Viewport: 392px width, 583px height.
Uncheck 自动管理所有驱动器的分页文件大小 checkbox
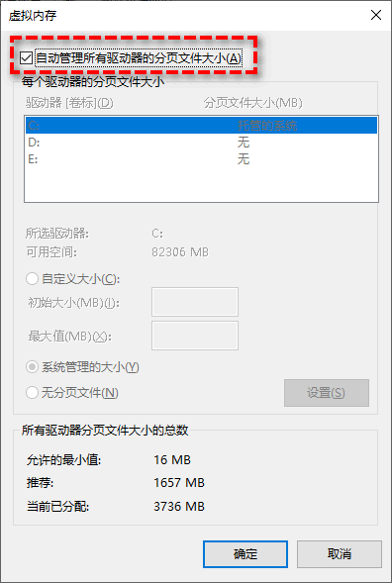click(26, 58)
